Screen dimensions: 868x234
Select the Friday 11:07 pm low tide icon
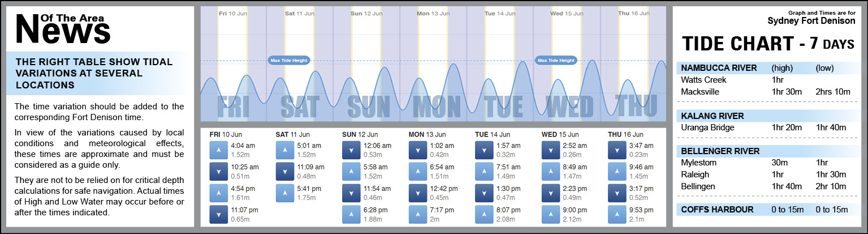pos(219,215)
